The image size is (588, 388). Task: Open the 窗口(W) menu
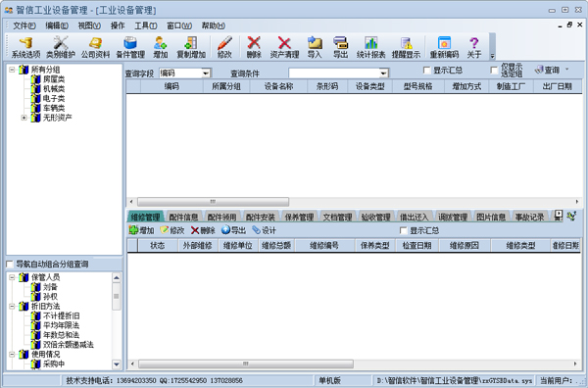coord(179,25)
